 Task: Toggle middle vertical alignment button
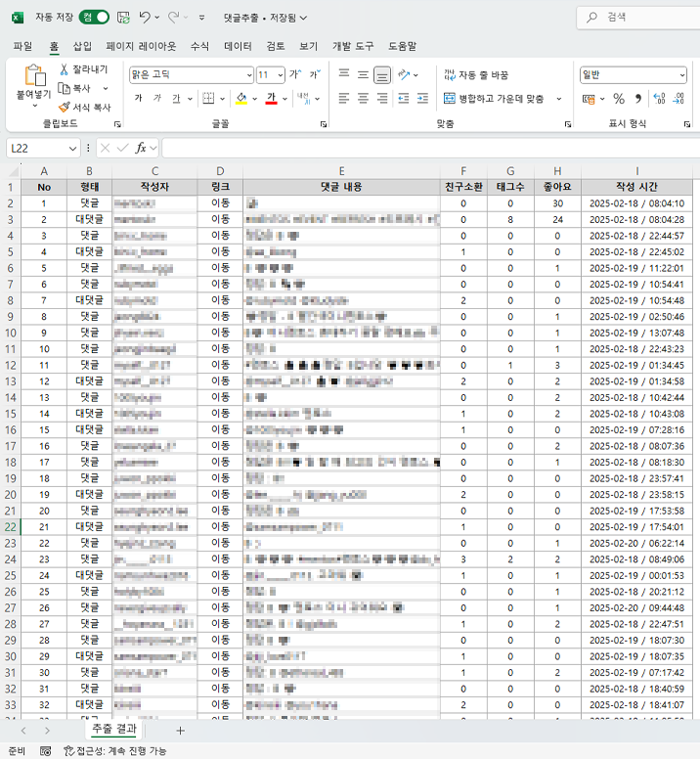click(363, 74)
